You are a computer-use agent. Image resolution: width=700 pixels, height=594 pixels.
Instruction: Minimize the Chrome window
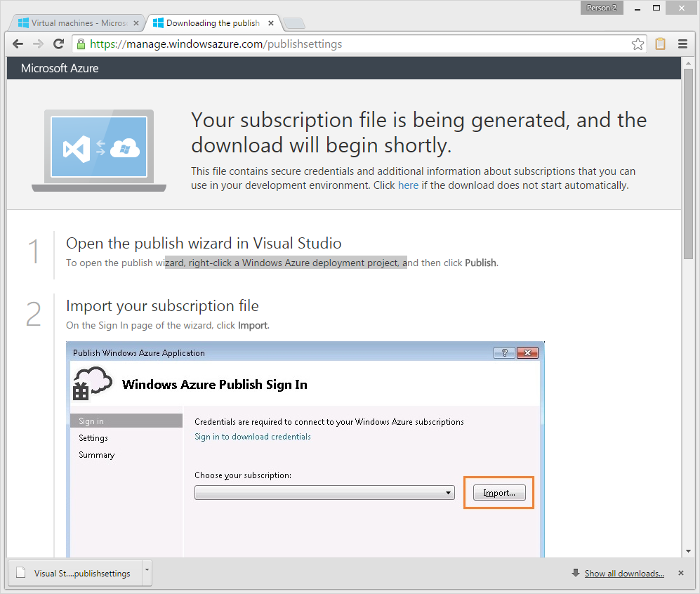[x=637, y=8]
